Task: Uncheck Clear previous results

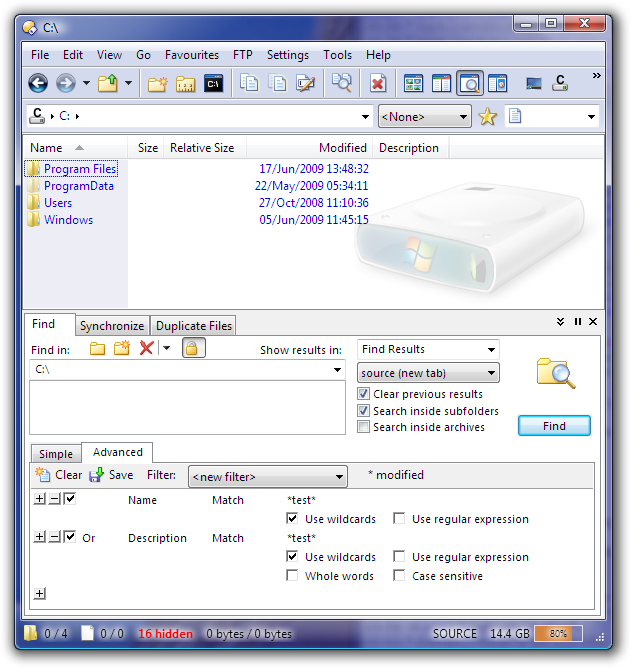Action: (364, 394)
